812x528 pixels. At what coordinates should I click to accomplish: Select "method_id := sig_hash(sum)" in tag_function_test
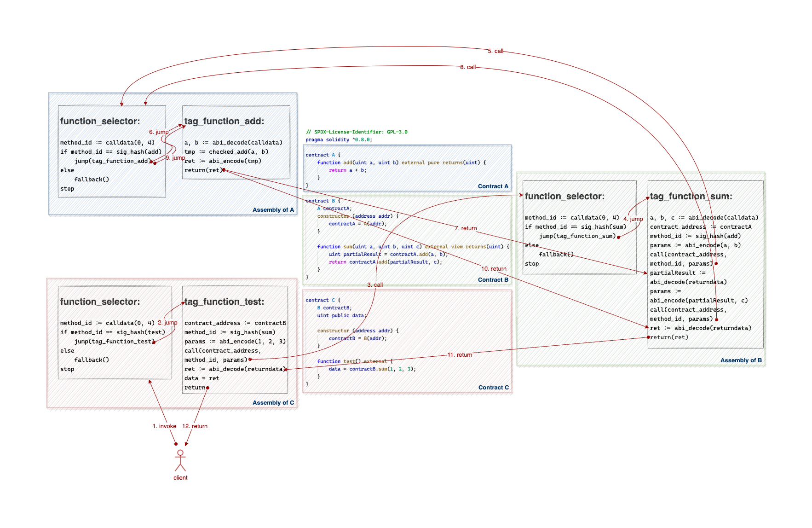230,332
